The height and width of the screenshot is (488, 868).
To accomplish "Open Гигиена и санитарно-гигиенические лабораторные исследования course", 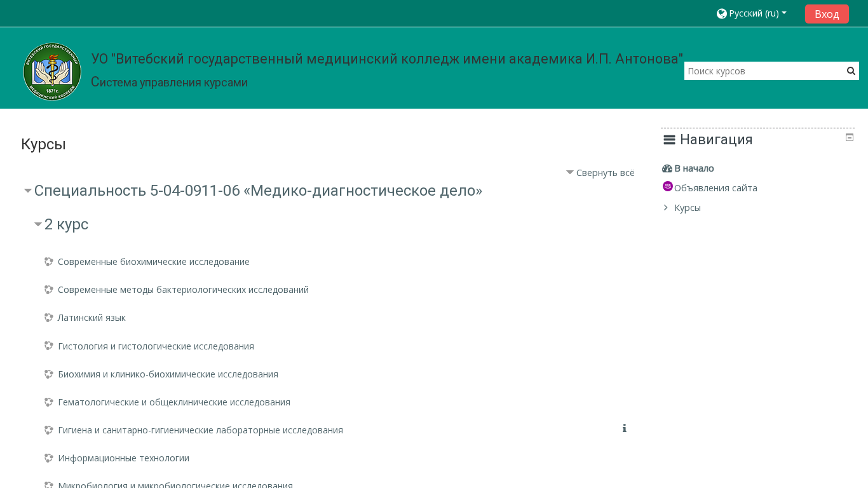I will coord(200,430).
